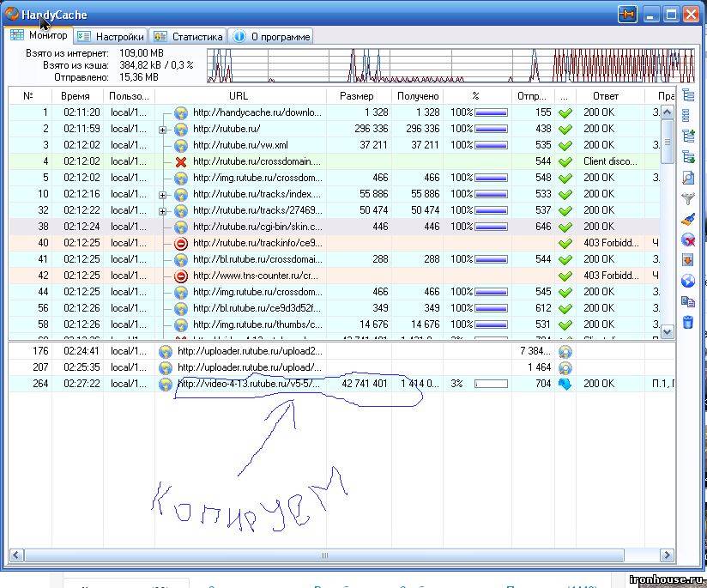
Task: Switch to tree view in sidebar
Action: [x=688, y=95]
